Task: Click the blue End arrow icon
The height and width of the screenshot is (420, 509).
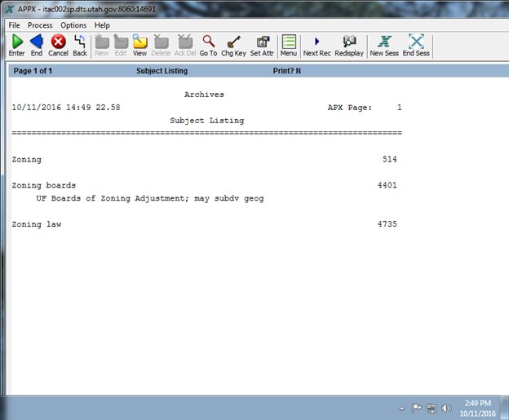Action: coord(37,42)
